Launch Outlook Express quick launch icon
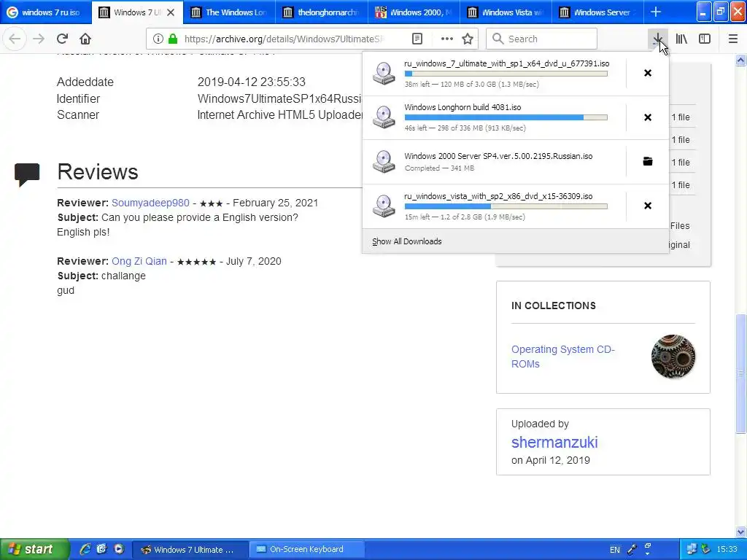747x560 pixels. pyautogui.click(x=102, y=549)
